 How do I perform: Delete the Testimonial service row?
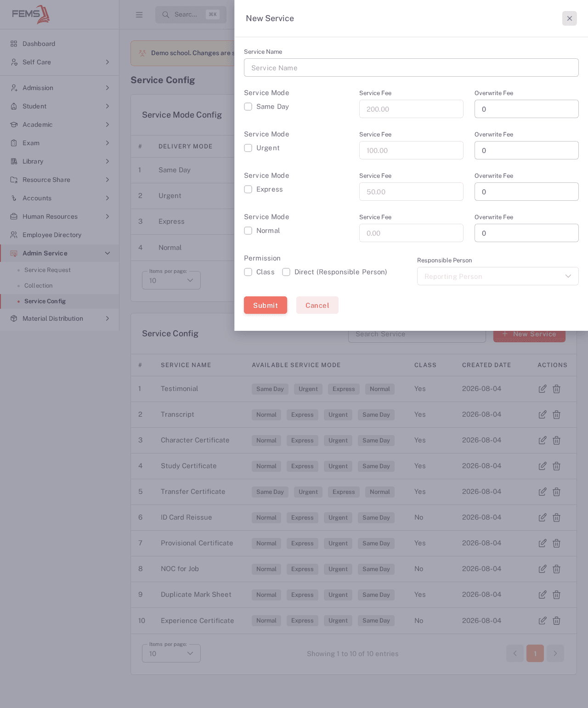tap(556, 389)
